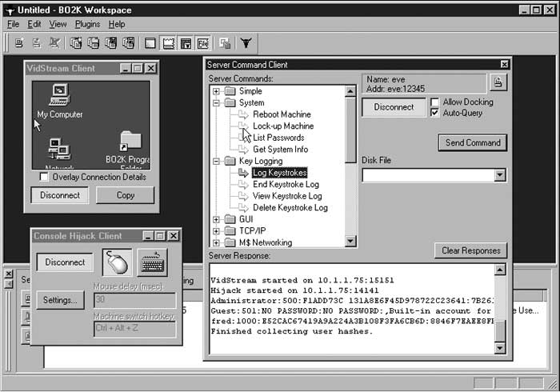
Task: Collapse the Key Logging folder node
Action: coord(216,162)
